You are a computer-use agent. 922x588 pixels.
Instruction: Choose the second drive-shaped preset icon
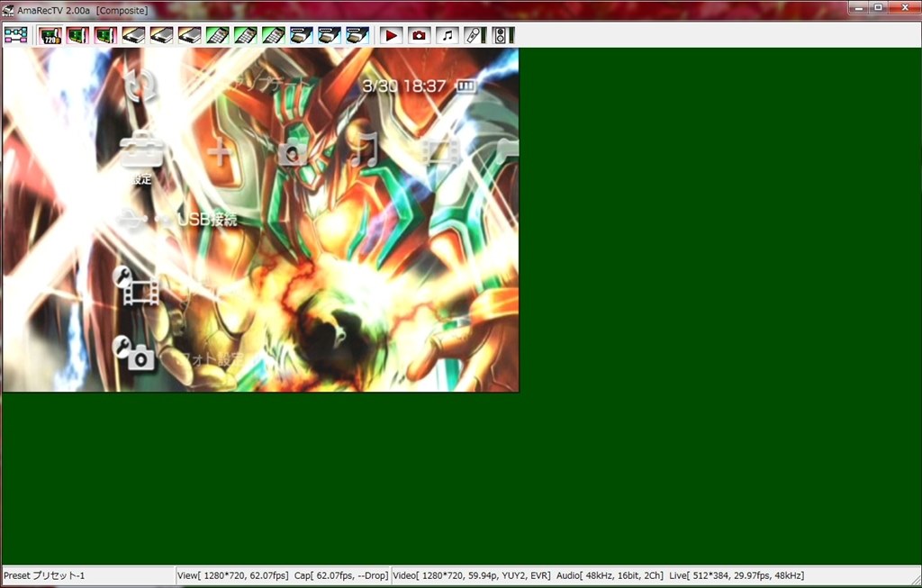pyautogui.click(x=162, y=35)
